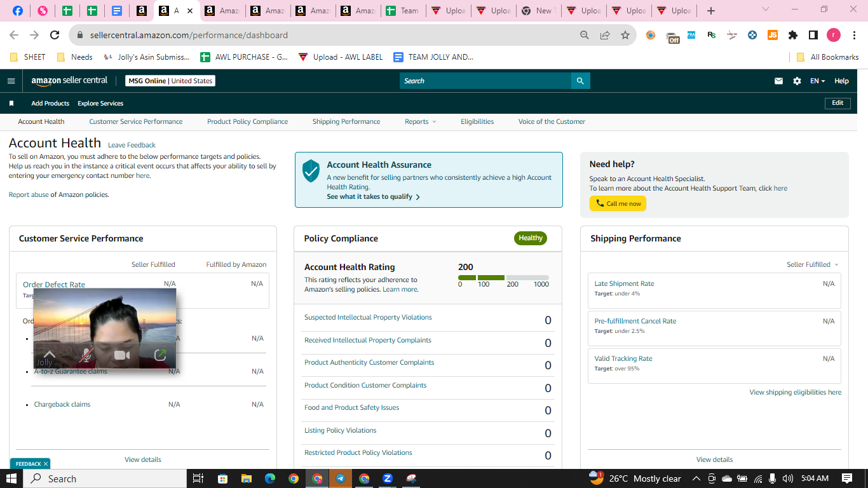Click the Healthy status badge

pyautogui.click(x=531, y=238)
